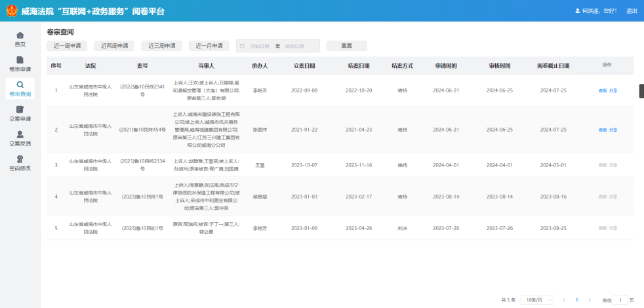Click the 卷宗申请 document icon

coord(20,60)
